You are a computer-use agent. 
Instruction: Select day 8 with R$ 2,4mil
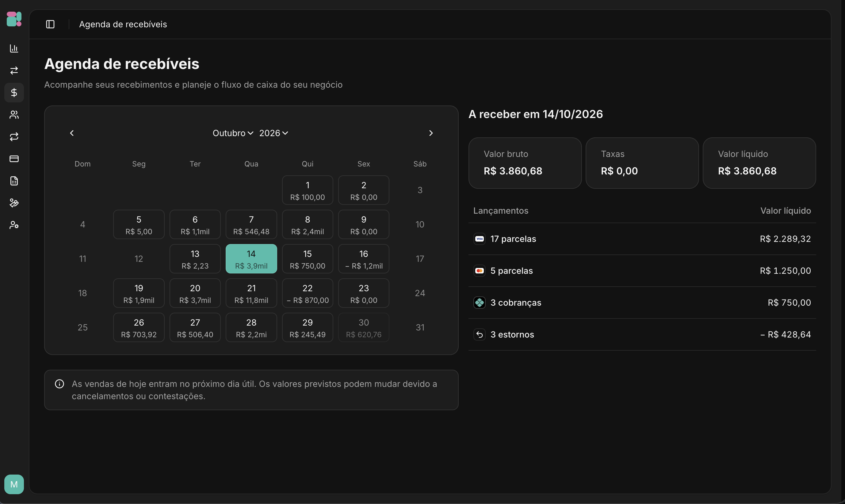pos(307,224)
